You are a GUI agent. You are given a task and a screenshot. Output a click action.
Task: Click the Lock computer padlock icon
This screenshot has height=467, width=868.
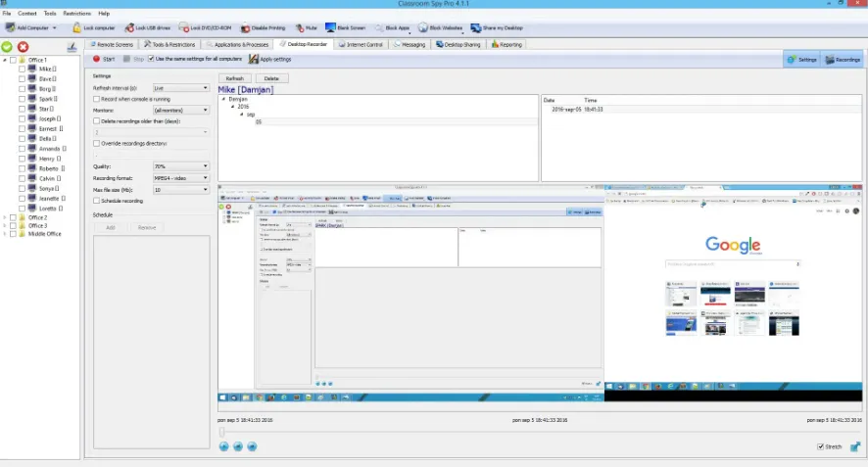click(x=76, y=27)
